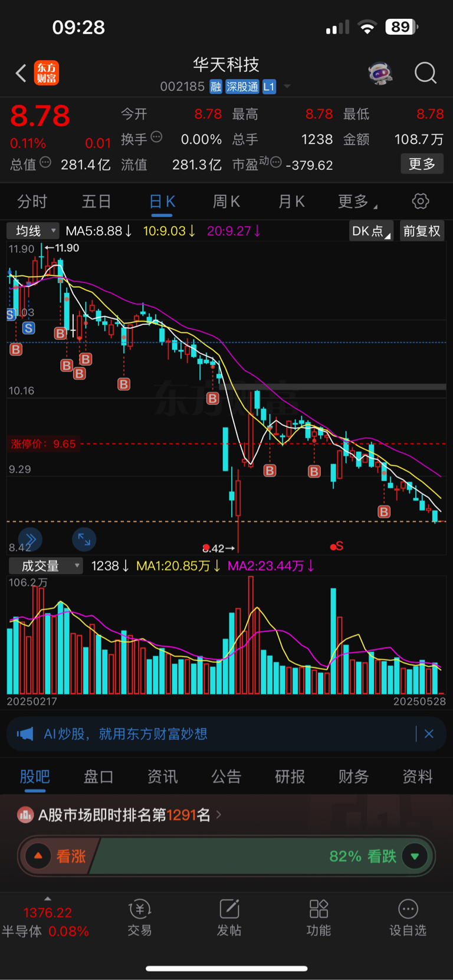This screenshot has height=980, width=453.
Task: Open 发帖 post icon in bottom bar
Action: click(229, 917)
